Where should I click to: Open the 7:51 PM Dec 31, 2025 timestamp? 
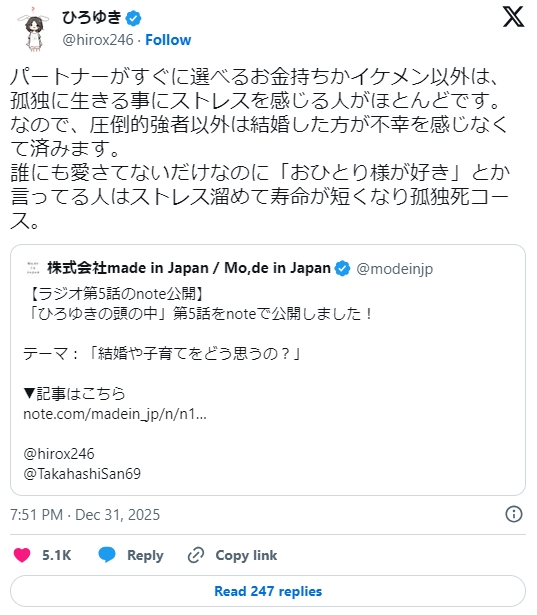pyautogui.click(x=85, y=515)
